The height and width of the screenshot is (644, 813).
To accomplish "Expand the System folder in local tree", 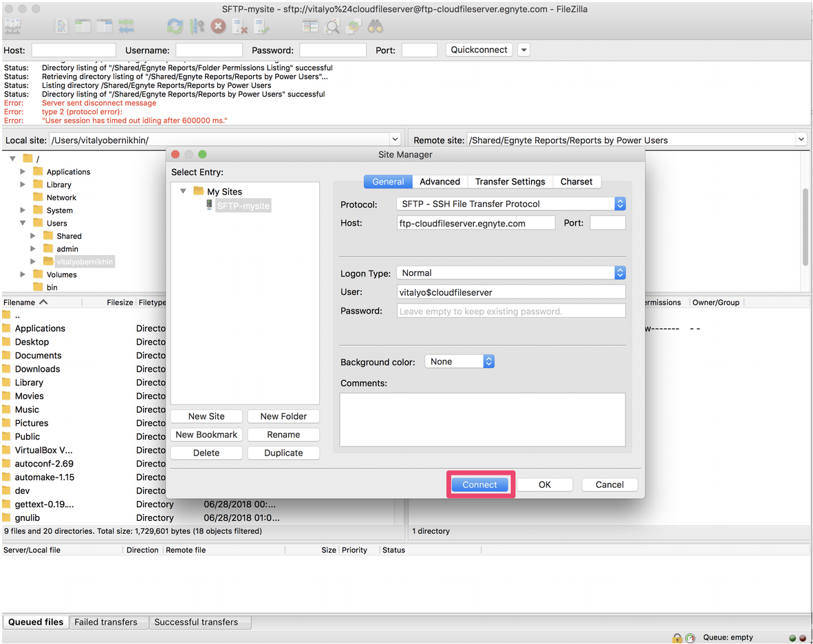I will (23, 210).
